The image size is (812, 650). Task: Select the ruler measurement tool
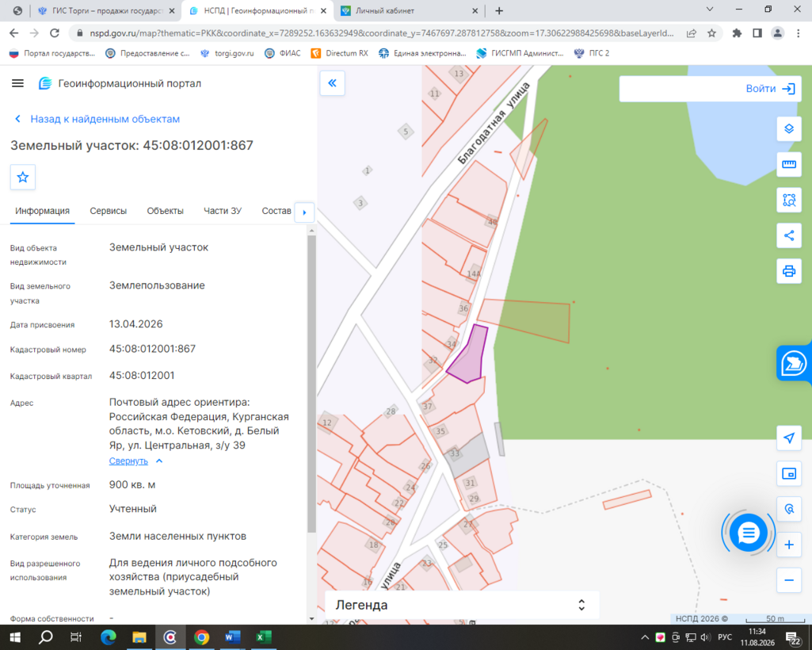(x=789, y=164)
